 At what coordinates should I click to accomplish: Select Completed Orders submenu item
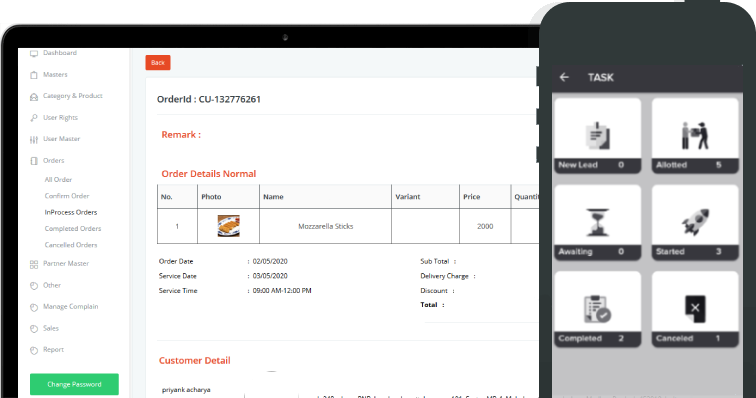point(73,229)
